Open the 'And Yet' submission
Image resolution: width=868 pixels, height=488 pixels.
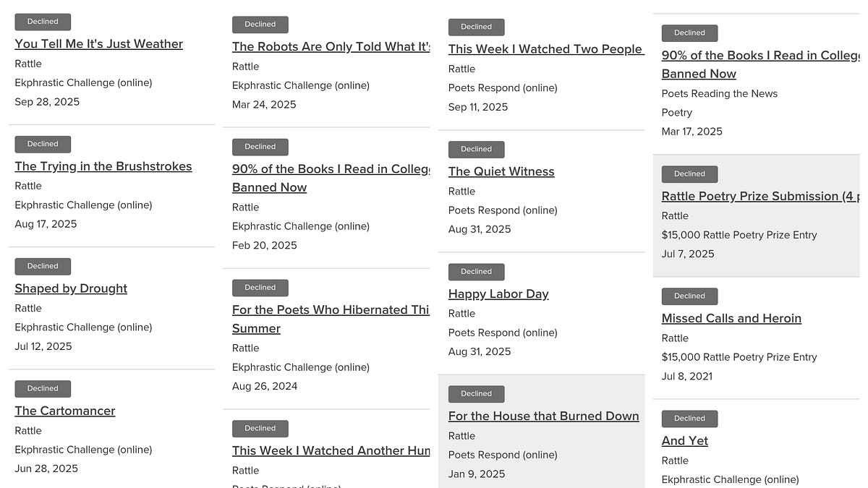[x=684, y=440]
